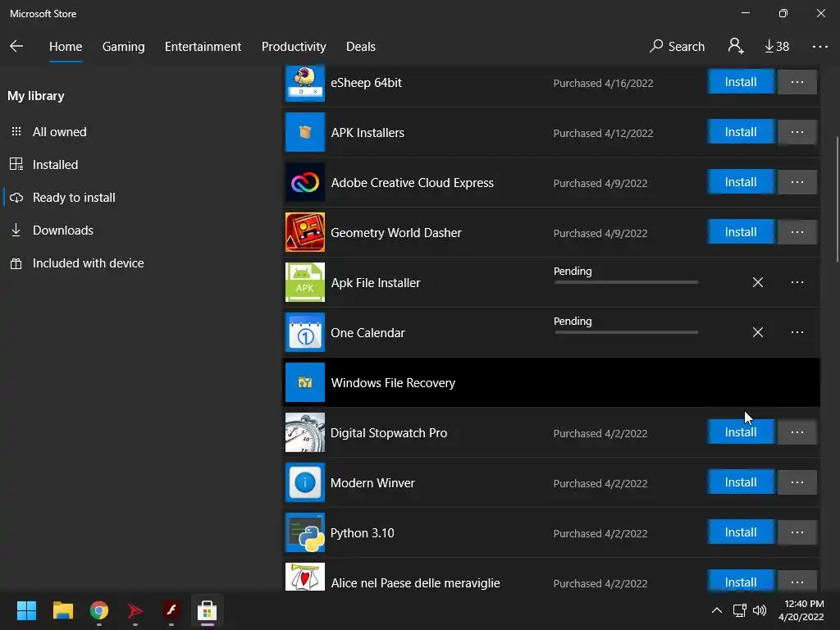
Task: Install Modern Winver
Action: [x=741, y=482]
